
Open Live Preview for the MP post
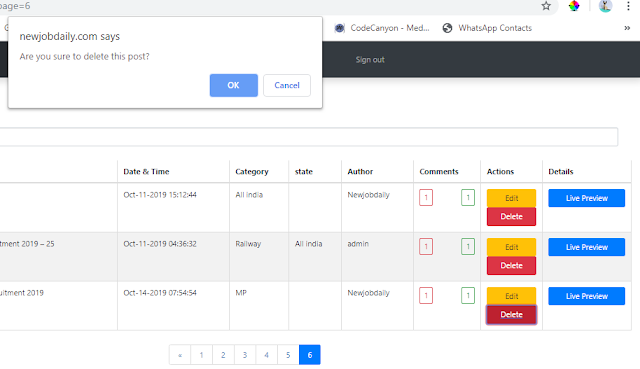(x=586, y=296)
